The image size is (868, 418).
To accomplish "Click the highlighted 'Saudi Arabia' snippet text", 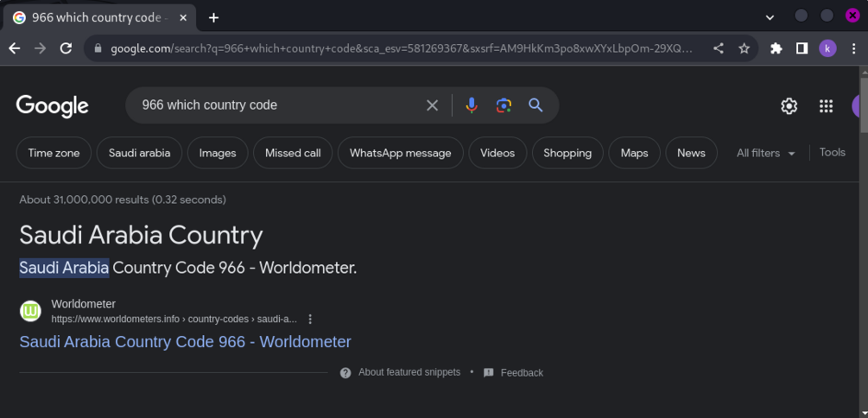I will coord(64,268).
